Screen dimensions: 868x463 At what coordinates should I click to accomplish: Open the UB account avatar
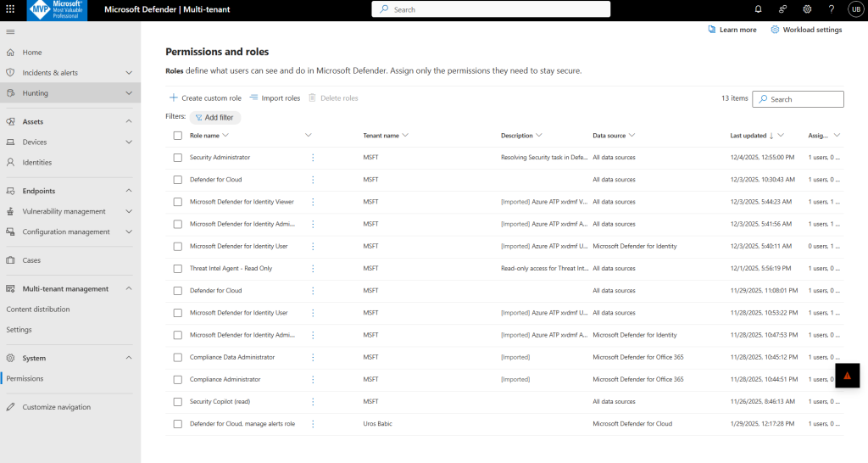pyautogui.click(x=855, y=9)
